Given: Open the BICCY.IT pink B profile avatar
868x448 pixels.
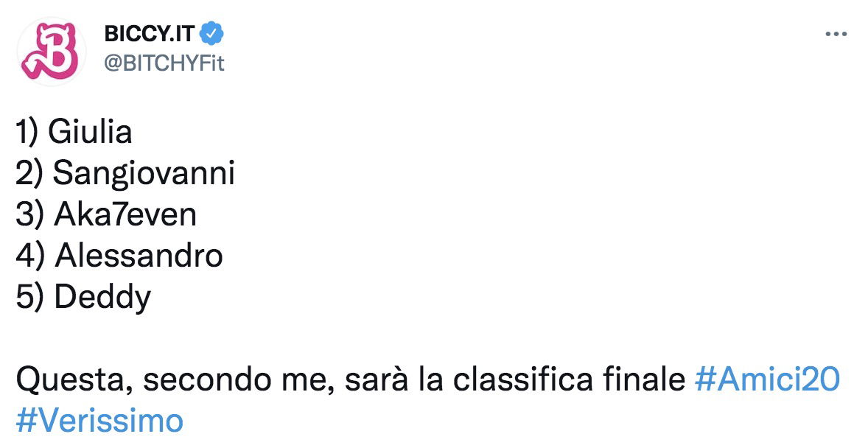Looking at the screenshot, I should tap(51, 52).
